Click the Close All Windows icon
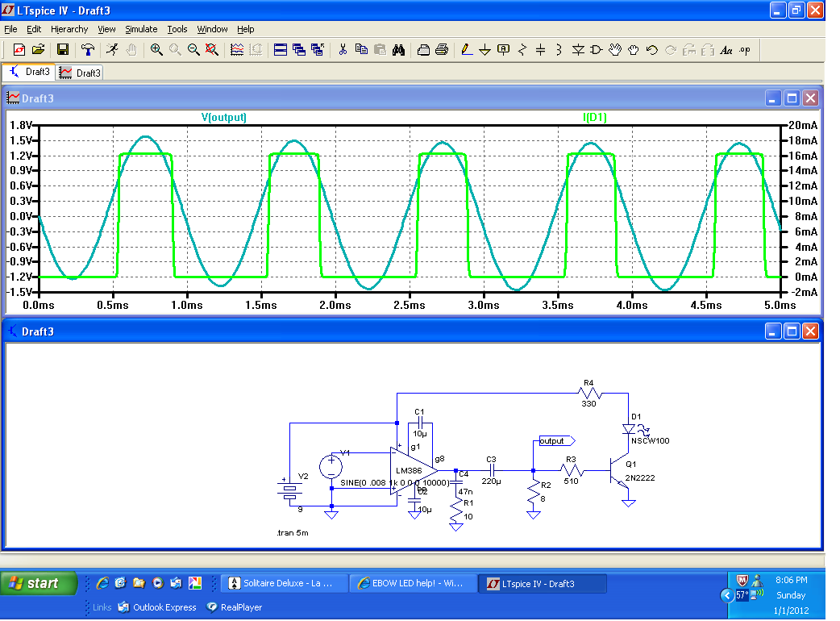This screenshot has width=840, height=621. point(318,50)
